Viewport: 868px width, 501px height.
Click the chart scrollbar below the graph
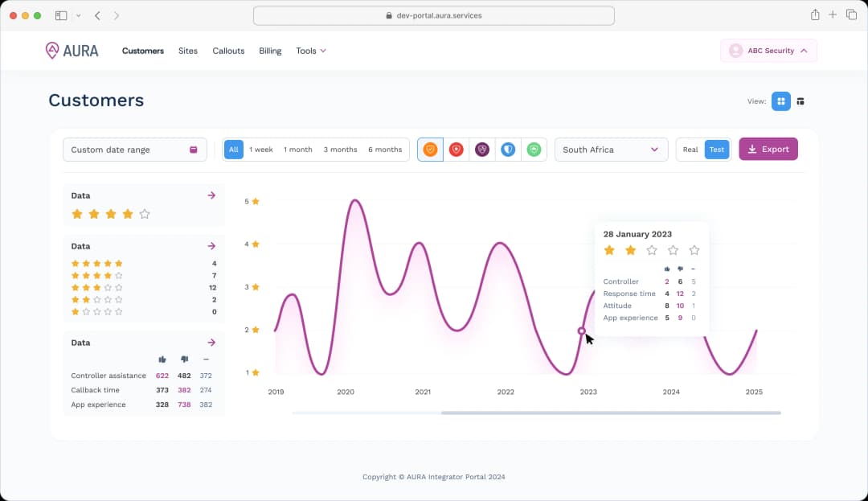[x=611, y=413]
